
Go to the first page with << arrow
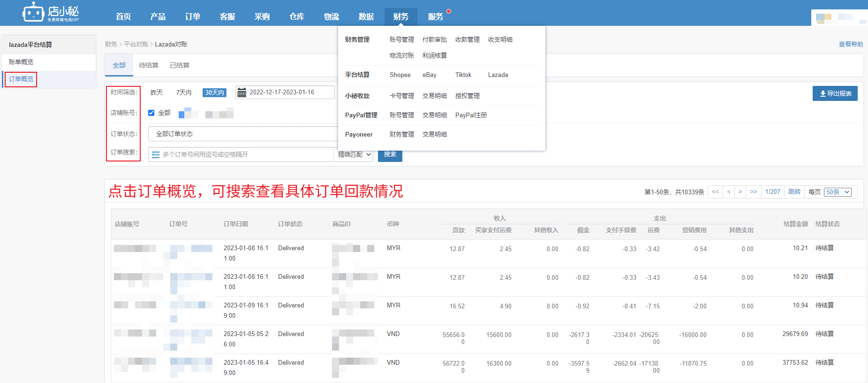[x=715, y=192]
